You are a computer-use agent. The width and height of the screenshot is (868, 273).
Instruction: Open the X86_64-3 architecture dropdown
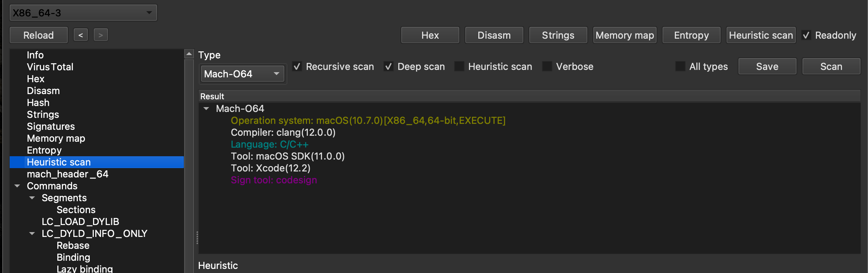tap(83, 13)
